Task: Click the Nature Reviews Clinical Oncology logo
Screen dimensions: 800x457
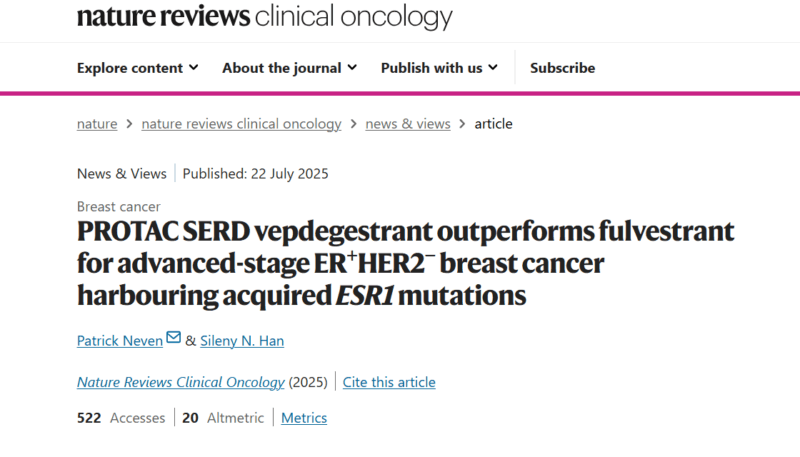Action: coord(264,16)
